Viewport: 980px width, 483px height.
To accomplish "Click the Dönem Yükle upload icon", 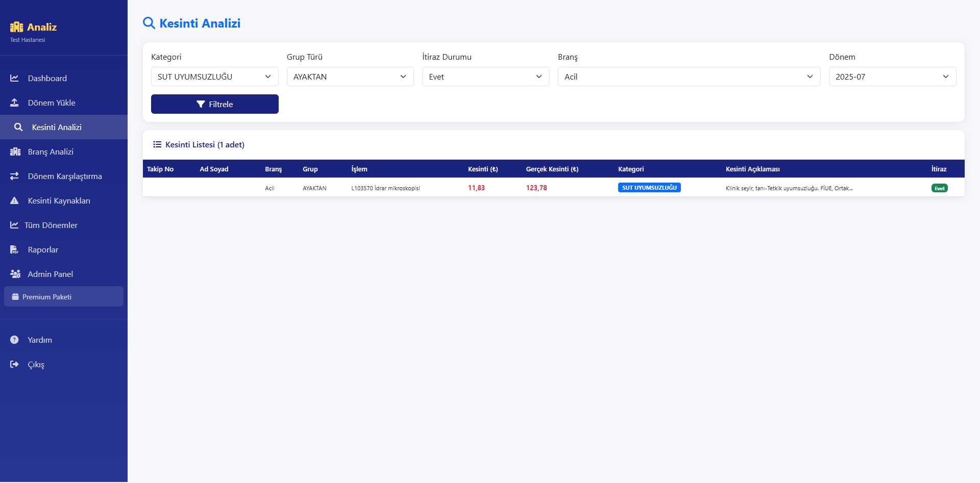I will [14, 103].
